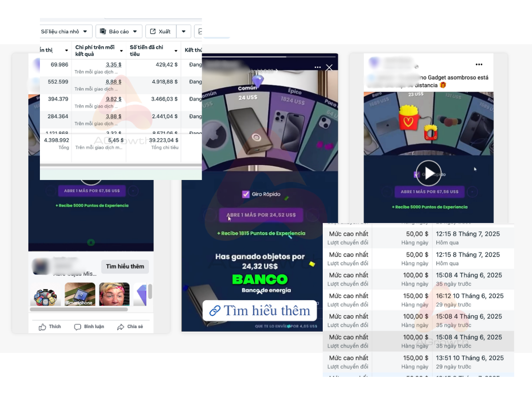Click the 4.398.992 total value
The image size is (532, 399).
(x=56, y=140)
